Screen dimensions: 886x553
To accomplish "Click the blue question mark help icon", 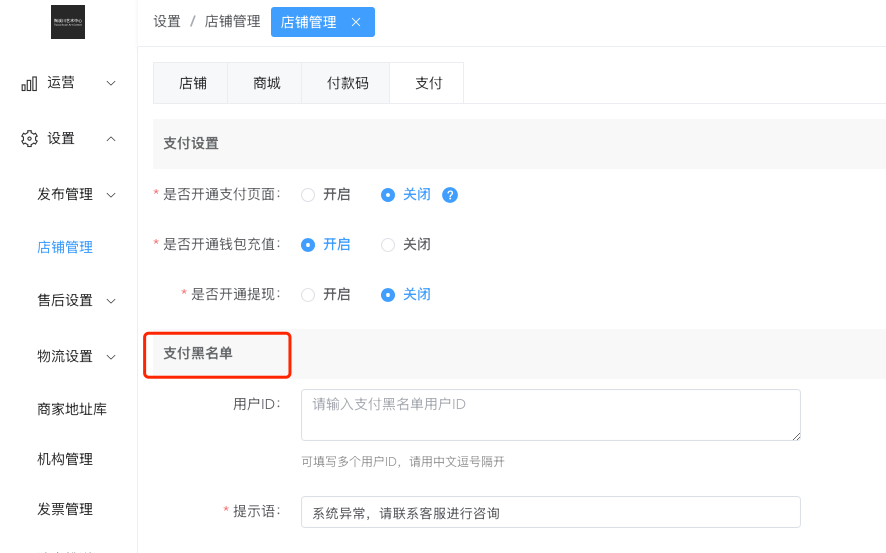I will [450, 195].
